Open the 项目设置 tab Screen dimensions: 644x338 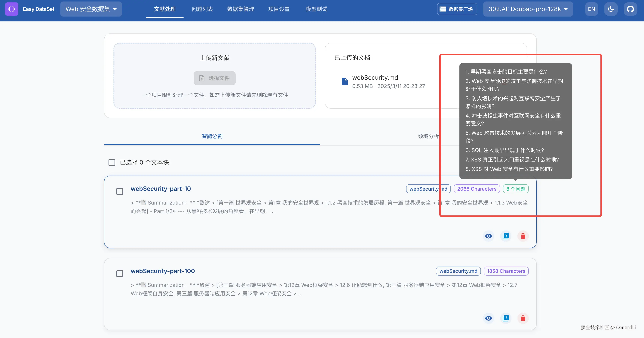pos(279,9)
